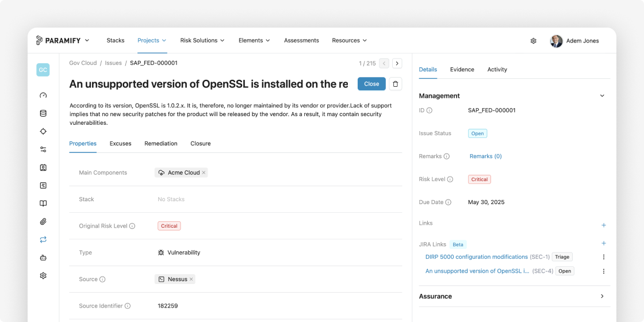The height and width of the screenshot is (322, 644).
Task: Click the blue Close button
Action: point(371,84)
